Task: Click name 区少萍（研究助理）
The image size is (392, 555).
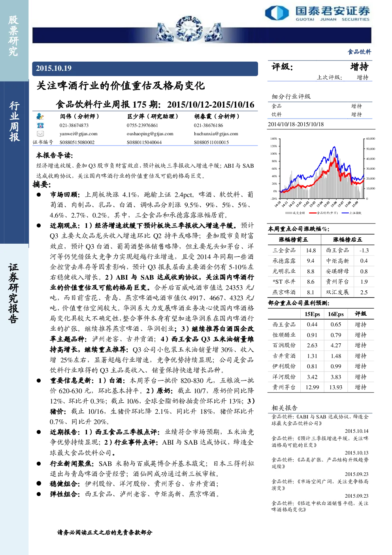Action: click(153, 116)
